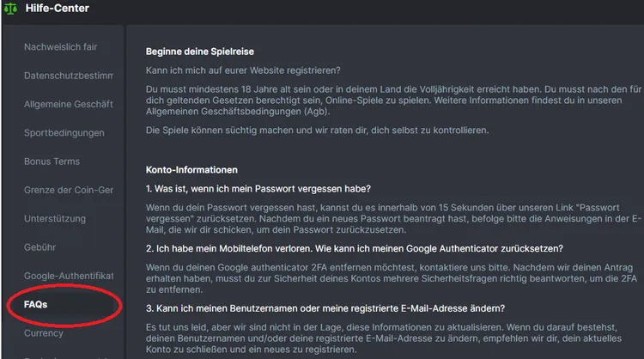Switch to the Unterstützung section
This screenshot has height=359, width=644.
tap(56, 219)
